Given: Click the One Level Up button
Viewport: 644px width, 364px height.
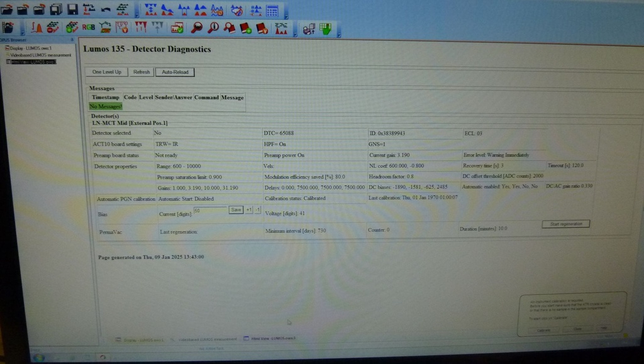Looking at the screenshot, I should pyautogui.click(x=106, y=72).
